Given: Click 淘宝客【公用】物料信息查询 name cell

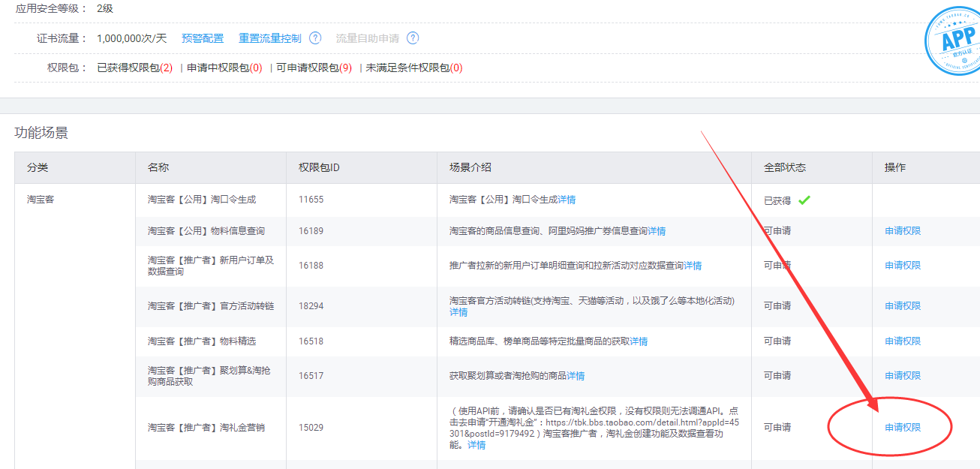Looking at the screenshot, I should (206, 231).
